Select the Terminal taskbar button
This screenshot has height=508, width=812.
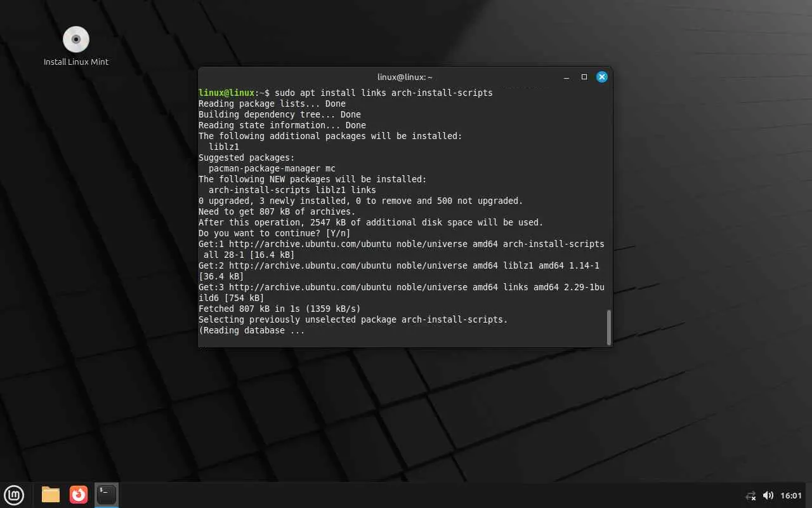pyautogui.click(x=107, y=495)
